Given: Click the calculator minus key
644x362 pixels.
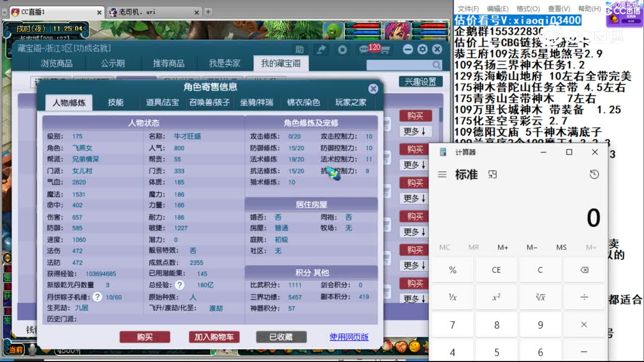Looking at the screenshot, I should click(x=584, y=352).
